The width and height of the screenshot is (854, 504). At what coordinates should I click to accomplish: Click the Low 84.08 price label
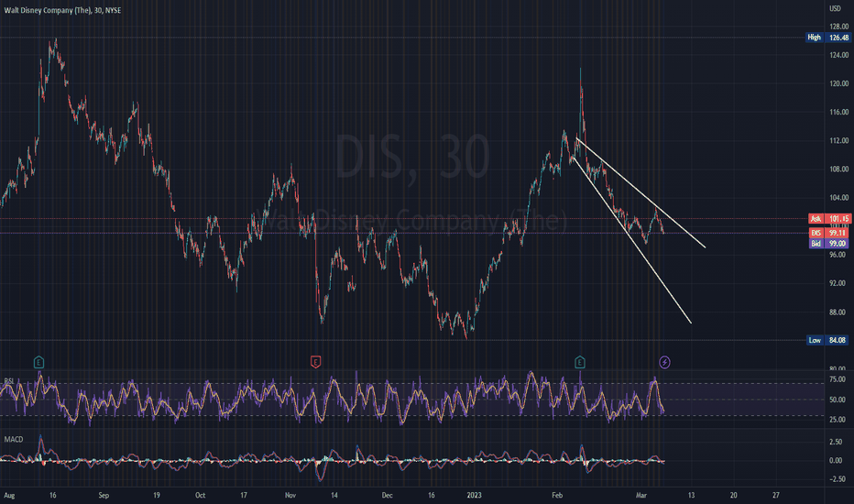(x=828, y=340)
